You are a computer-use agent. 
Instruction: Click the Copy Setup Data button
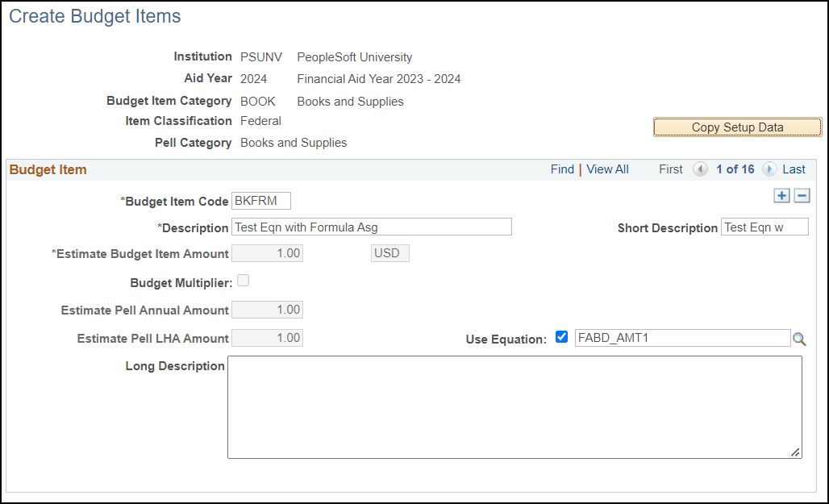[x=736, y=127]
